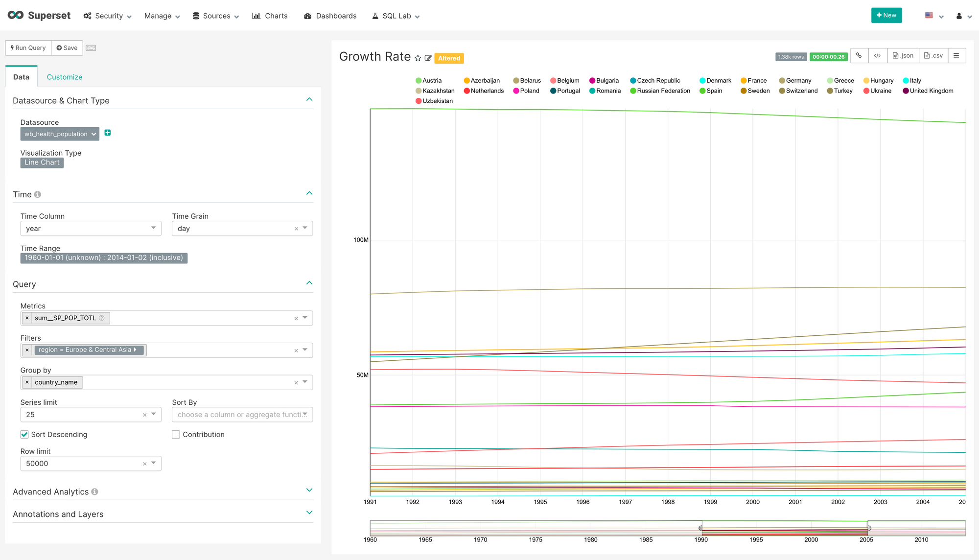Copy the chart permalink using the link icon
Image resolution: width=979 pixels, height=560 pixels.
[859, 55]
